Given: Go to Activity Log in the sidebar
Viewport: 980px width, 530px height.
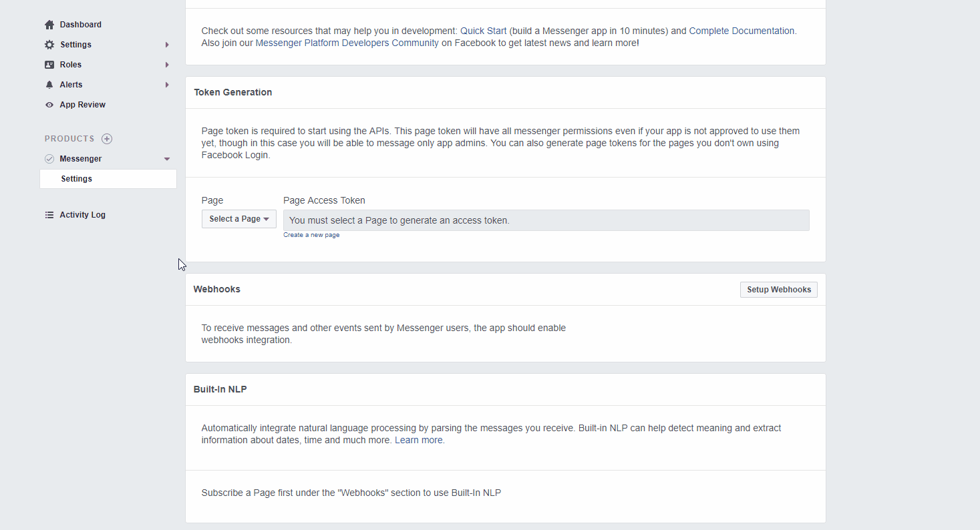Looking at the screenshot, I should (x=82, y=215).
